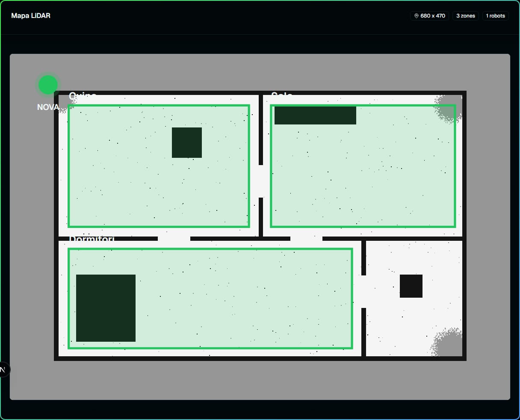Click the doorway gap between Cuina and Sala

coord(261,181)
